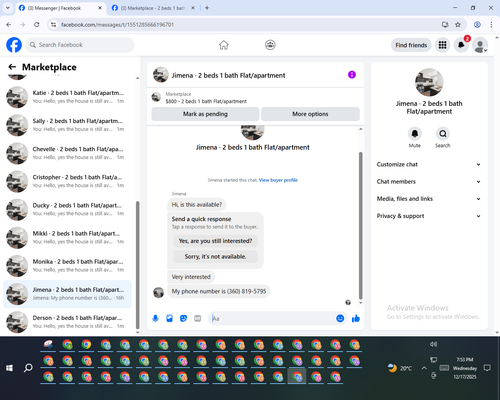This screenshot has width=500, height=400.
Task: Choose a sticker
Action: (x=183, y=318)
